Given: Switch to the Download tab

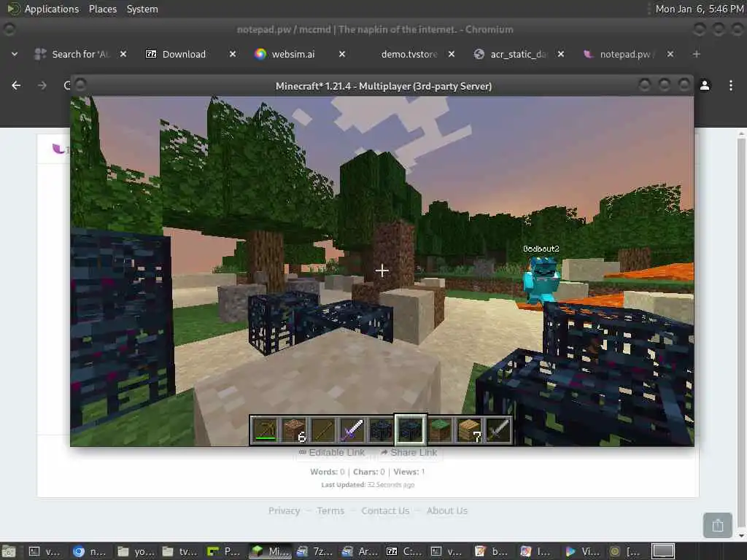Looking at the screenshot, I should pyautogui.click(x=184, y=54).
